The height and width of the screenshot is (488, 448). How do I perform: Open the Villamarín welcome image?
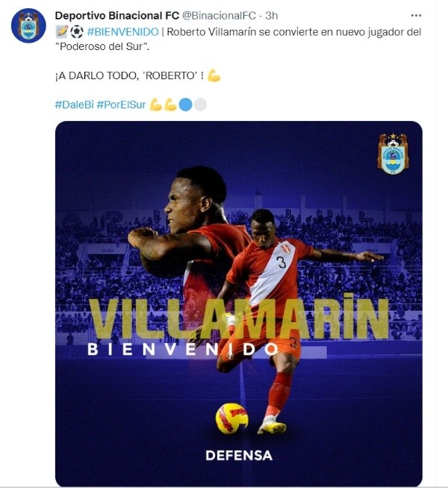click(x=239, y=303)
